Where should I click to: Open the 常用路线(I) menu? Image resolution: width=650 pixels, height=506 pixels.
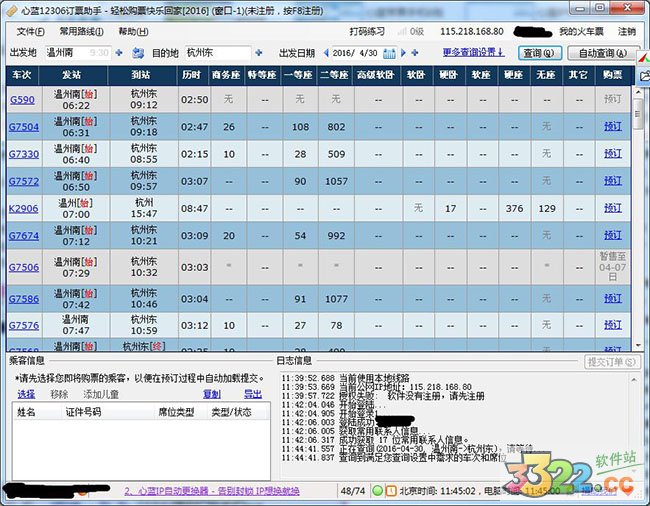point(82,31)
